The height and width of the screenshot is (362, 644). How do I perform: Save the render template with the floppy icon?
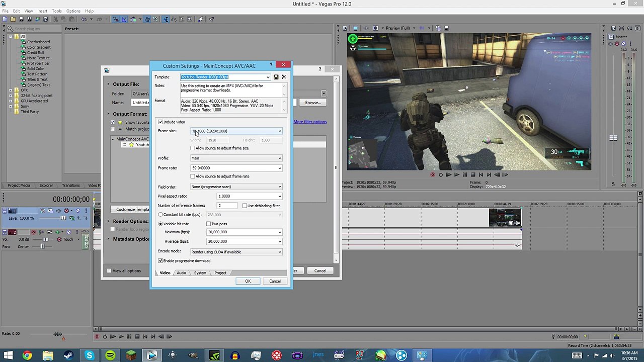(276, 77)
